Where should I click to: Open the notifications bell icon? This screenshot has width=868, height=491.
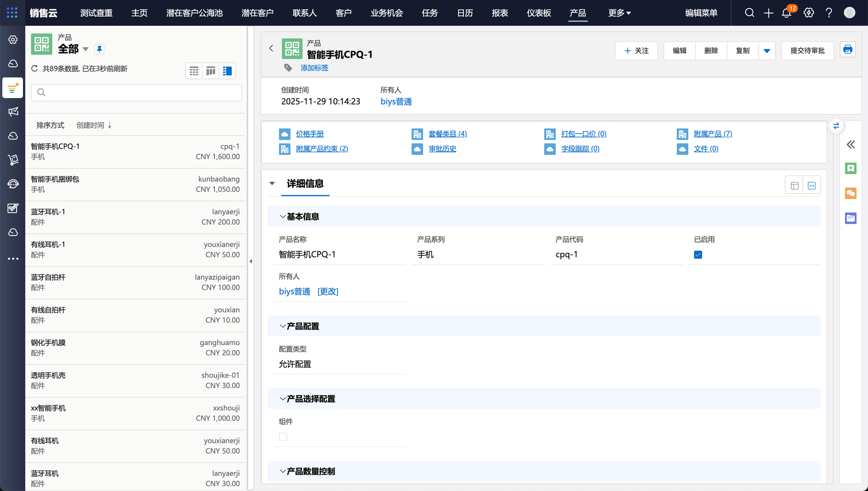click(x=786, y=13)
